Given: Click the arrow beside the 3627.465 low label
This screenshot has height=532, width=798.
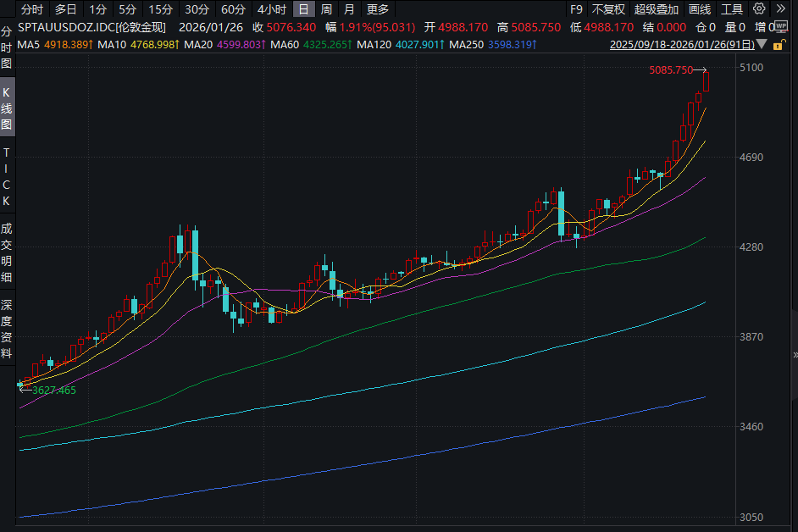Looking at the screenshot, I should click(x=24, y=390).
